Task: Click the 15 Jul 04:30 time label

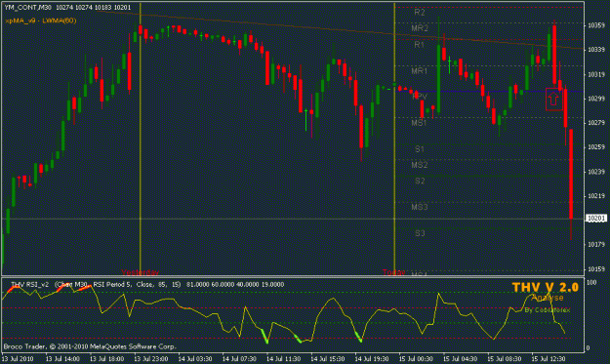Action: click(x=461, y=358)
